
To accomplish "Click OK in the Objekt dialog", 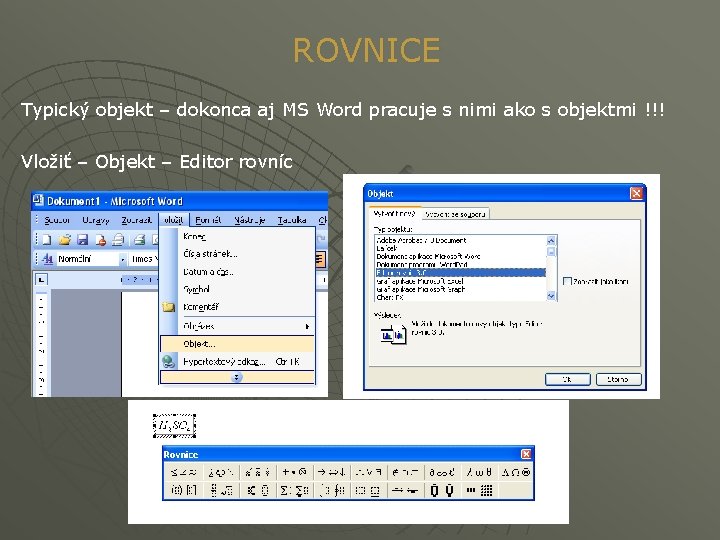I will [568, 379].
